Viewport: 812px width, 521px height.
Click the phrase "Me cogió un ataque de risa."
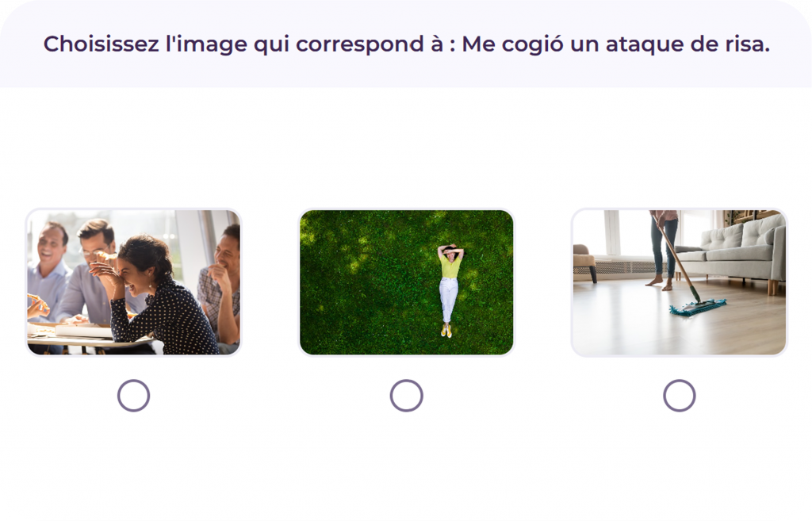(615, 44)
